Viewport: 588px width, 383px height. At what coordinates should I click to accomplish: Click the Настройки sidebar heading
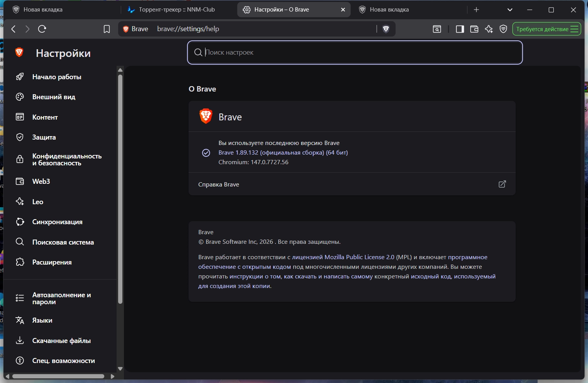click(x=63, y=53)
